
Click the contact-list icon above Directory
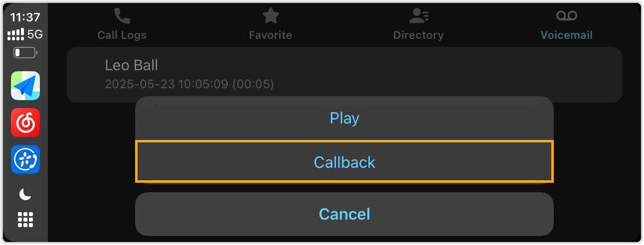(x=418, y=16)
